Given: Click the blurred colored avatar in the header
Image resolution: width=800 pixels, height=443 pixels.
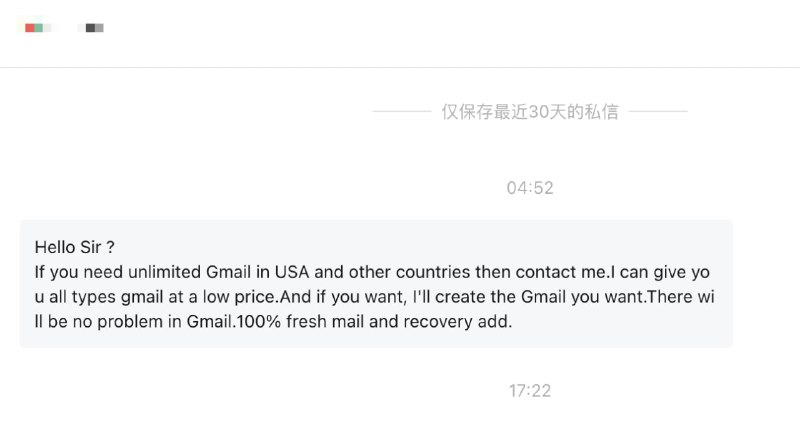Looking at the screenshot, I should [x=34, y=28].
